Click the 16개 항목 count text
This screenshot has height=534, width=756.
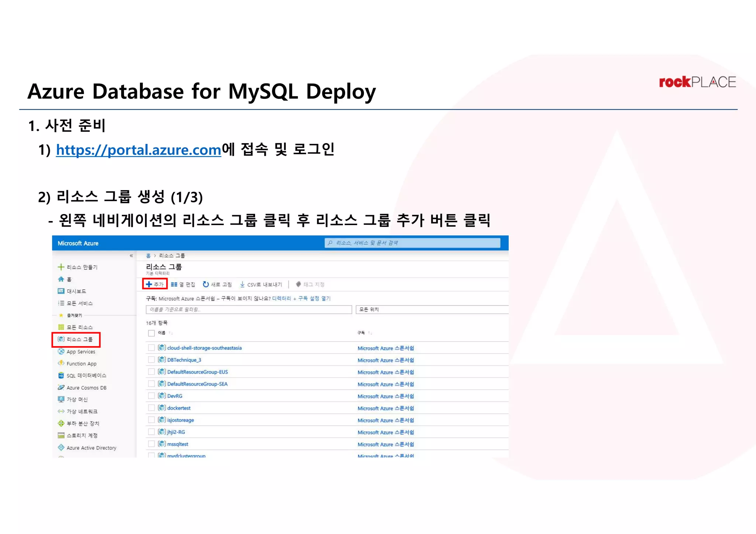[157, 323]
